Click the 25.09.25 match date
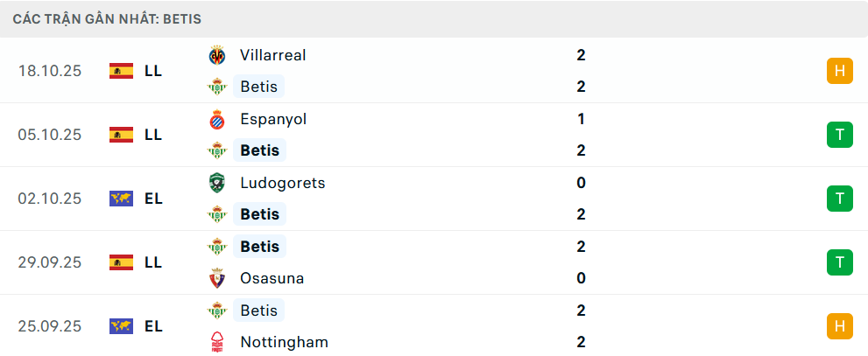This screenshot has height=356, width=868. tap(49, 326)
